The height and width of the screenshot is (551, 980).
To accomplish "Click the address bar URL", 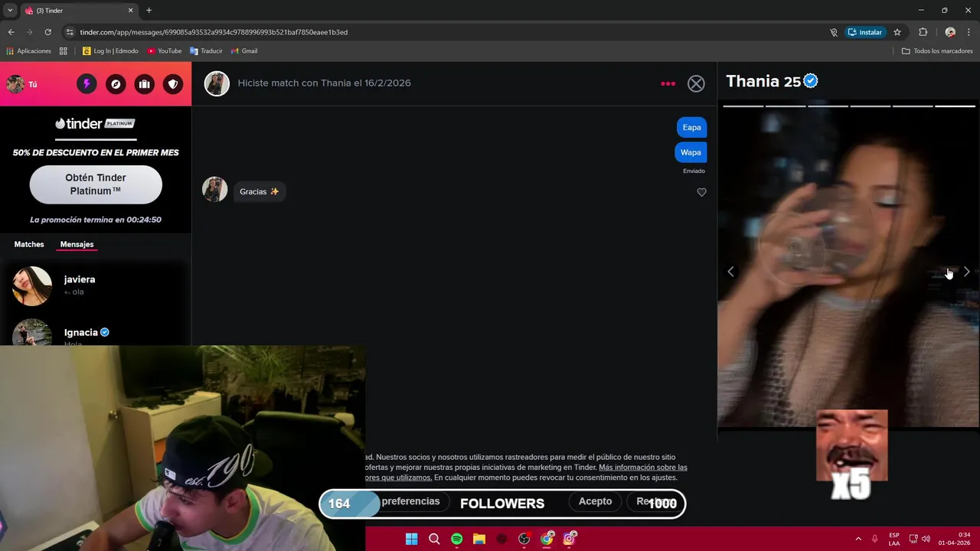I will click(x=214, y=32).
